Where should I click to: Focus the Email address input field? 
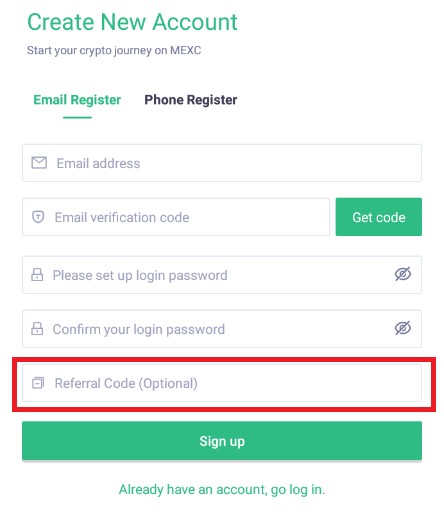point(222,163)
